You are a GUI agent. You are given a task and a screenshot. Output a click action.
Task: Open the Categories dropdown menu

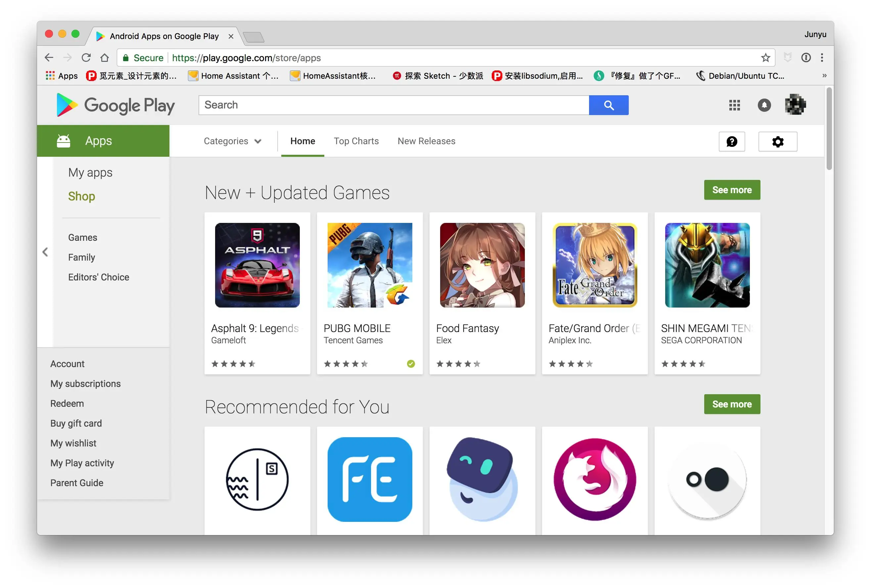(232, 141)
